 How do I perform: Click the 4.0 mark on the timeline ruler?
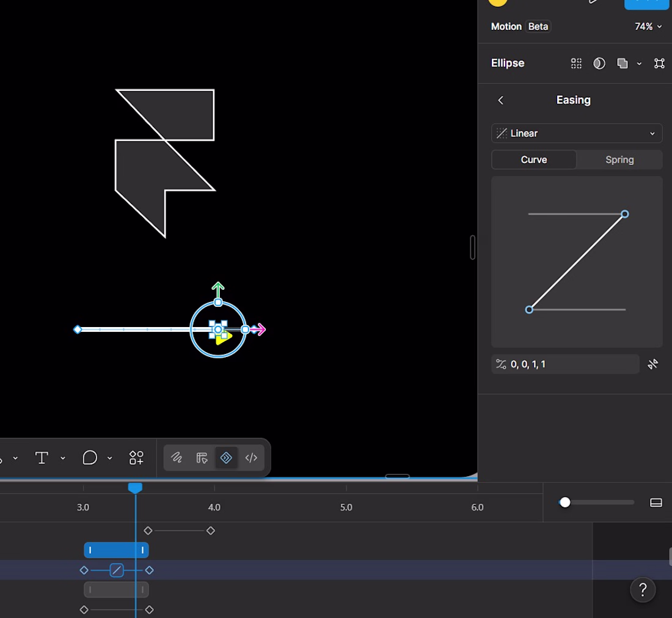(x=214, y=507)
